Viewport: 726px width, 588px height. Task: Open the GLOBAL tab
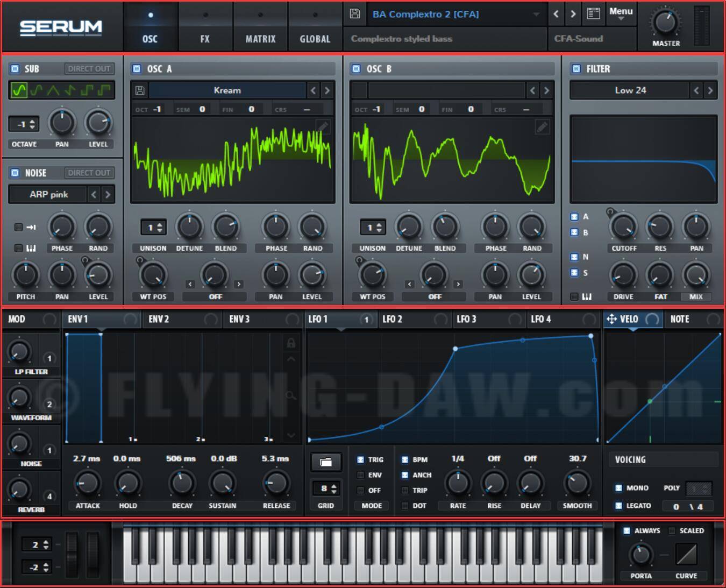[315, 27]
